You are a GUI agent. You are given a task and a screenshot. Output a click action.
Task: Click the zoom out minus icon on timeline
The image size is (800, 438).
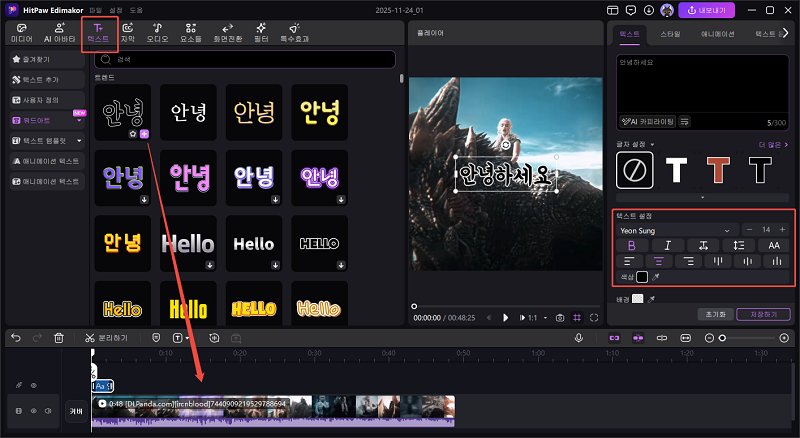[x=709, y=338]
